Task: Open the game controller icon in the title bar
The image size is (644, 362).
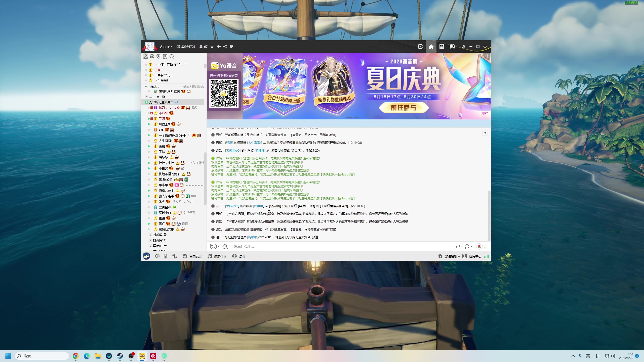Action: (x=452, y=47)
